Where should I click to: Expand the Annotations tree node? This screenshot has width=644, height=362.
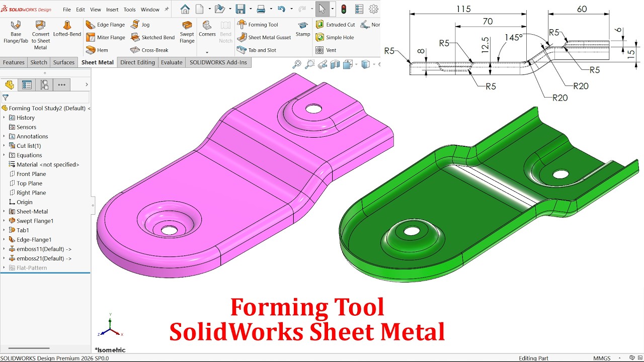click(x=5, y=136)
